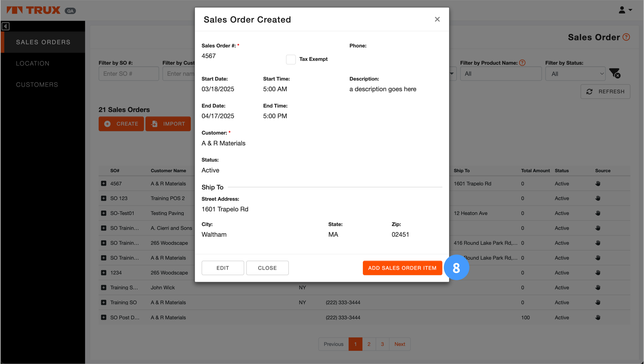Click the Customer Name column header
Image resolution: width=644 pixels, height=364 pixels.
tap(168, 171)
